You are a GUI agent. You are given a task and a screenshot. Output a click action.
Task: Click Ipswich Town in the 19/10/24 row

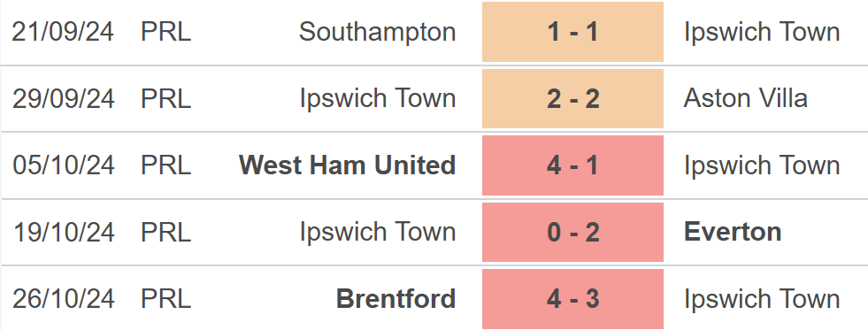click(x=378, y=232)
